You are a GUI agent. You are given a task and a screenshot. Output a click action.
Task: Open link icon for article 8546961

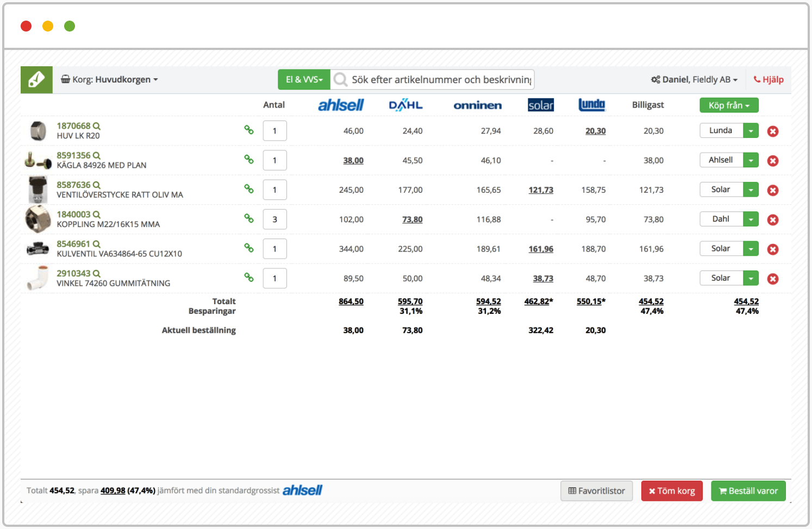tap(249, 248)
